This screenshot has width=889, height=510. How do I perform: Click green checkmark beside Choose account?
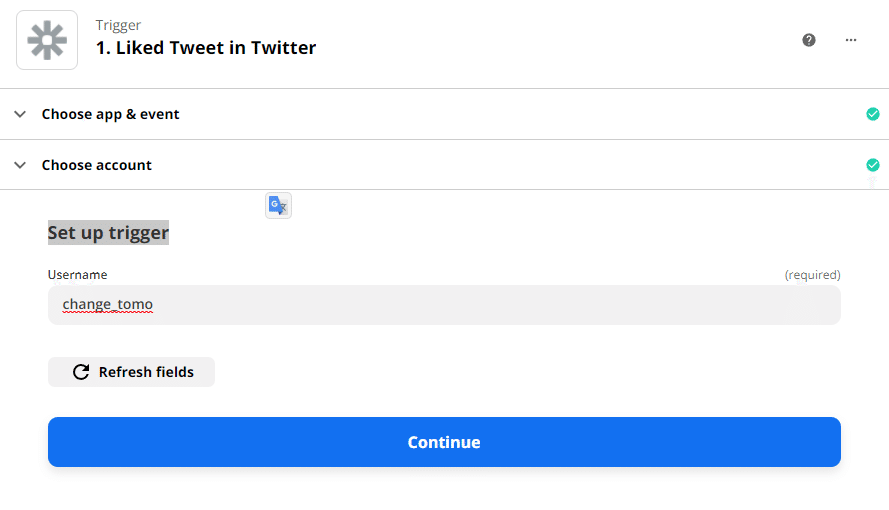click(x=873, y=165)
